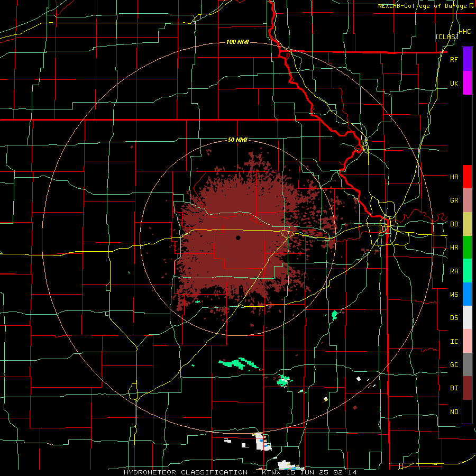The width and height of the screenshot is (476, 476).
Task: Click the NEXLAB-College of DuPage credit text
Action: [422, 6]
